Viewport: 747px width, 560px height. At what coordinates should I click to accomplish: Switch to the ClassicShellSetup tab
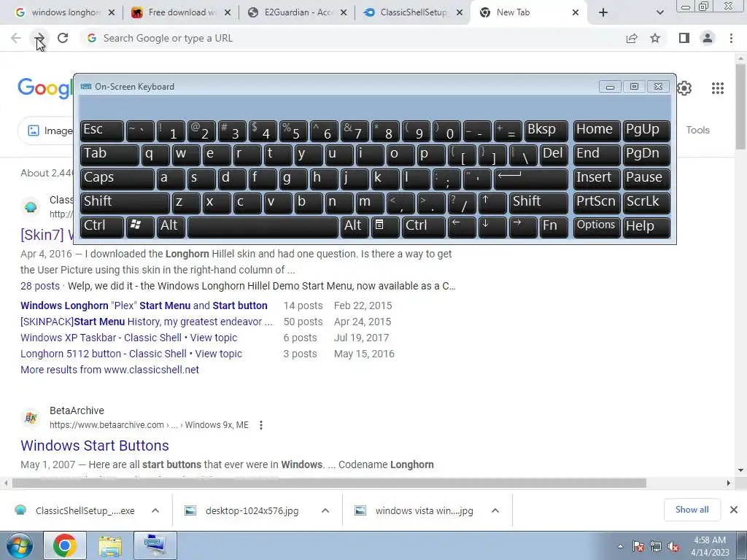pyautogui.click(x=414, y=12)
